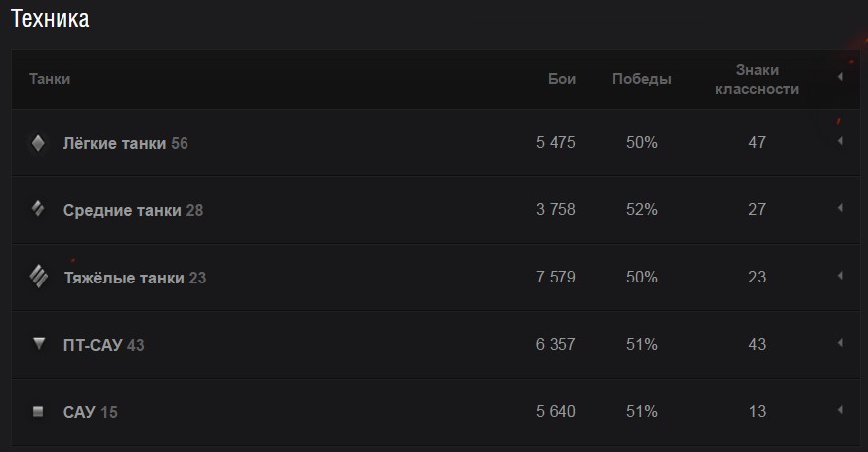Open the Тяжёлые танки 23 category

point(135,278)
